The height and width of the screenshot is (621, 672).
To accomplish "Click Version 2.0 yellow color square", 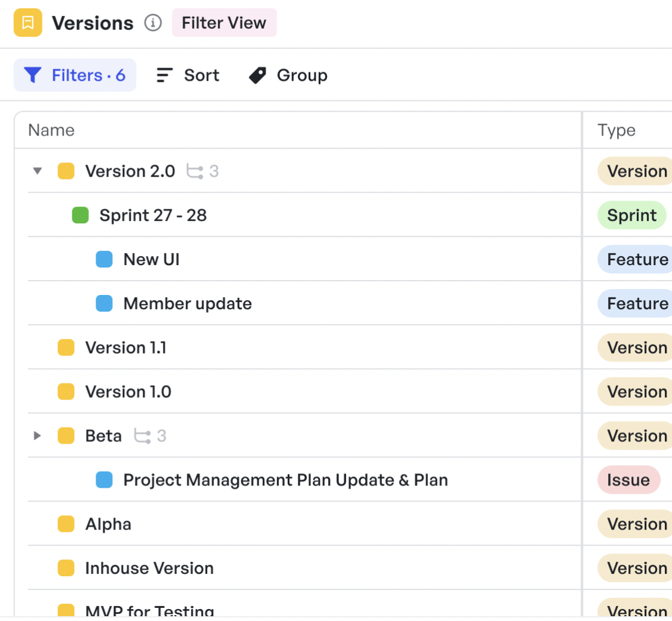I will click(66, 171).
